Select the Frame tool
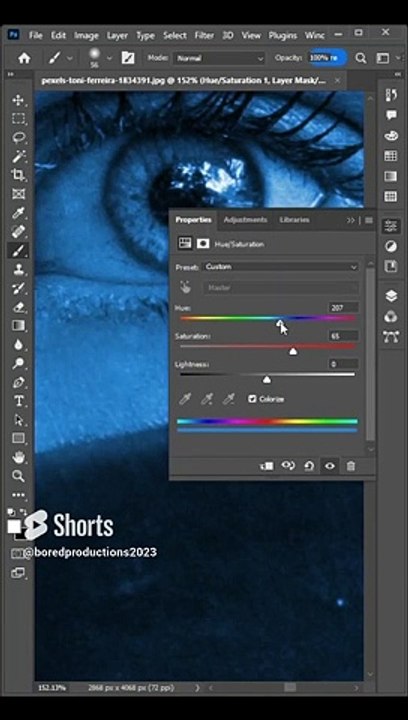The width and height of the screenshot is (408, 720). pos(18,194)
